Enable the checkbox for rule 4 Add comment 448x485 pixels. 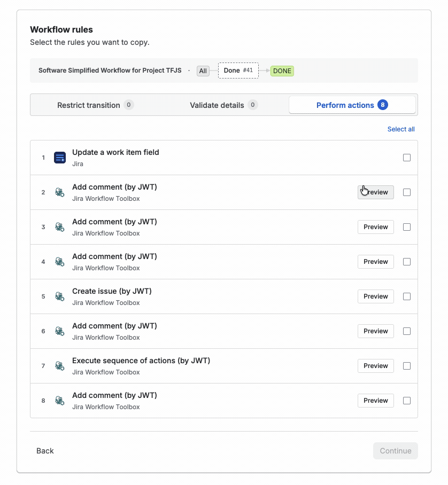tap(407, 262)
